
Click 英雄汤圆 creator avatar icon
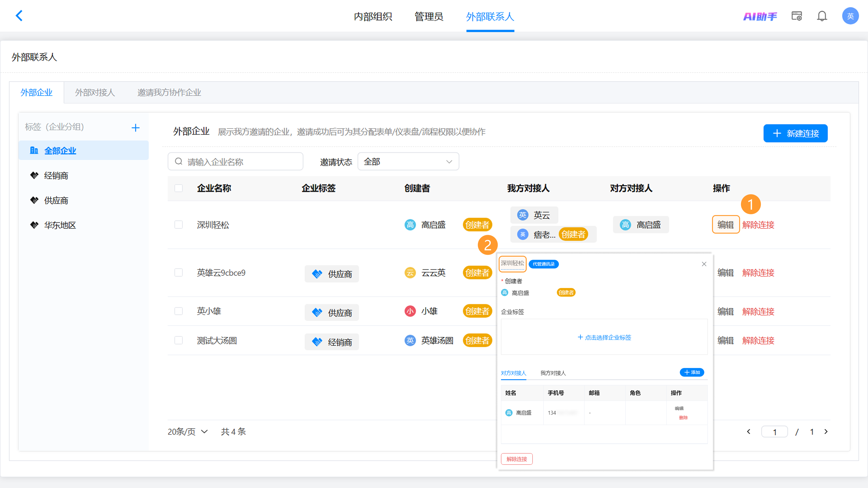tap(410, 340)
